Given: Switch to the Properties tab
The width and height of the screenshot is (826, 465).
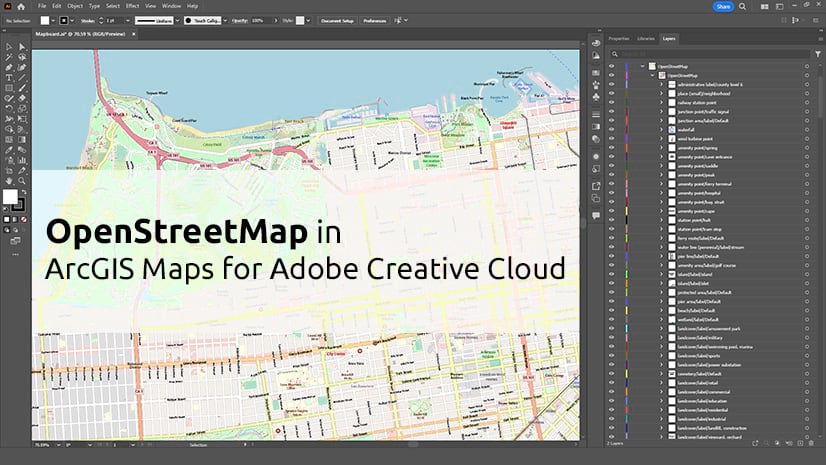Looking at the screenshot, I should pos(619,39).
